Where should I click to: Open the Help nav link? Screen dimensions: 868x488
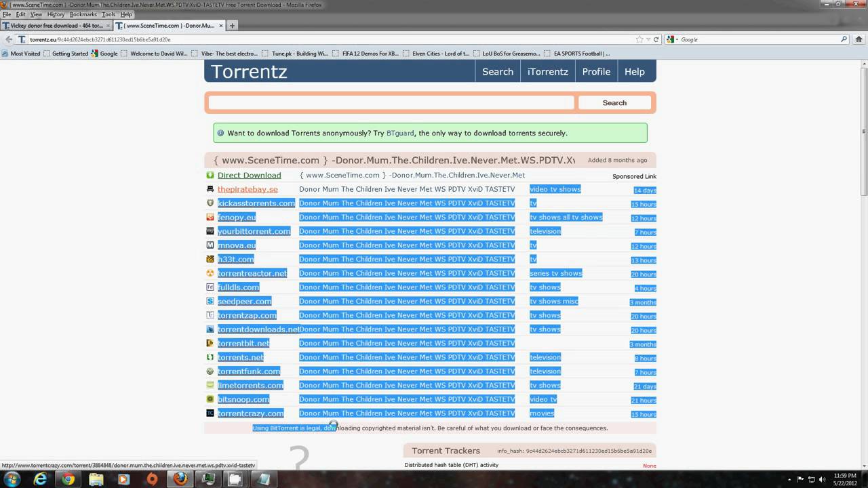pyautogui.click(x=635, y=71)
